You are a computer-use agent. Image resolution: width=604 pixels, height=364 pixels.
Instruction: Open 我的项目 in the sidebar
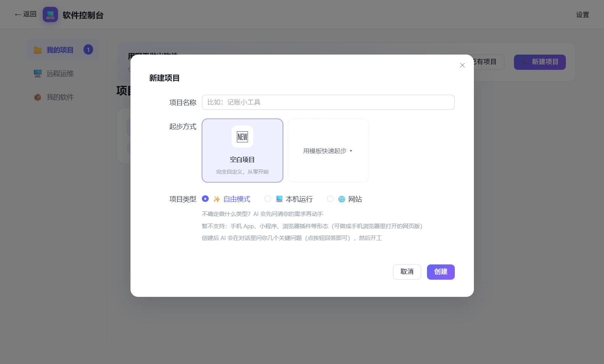63,50
